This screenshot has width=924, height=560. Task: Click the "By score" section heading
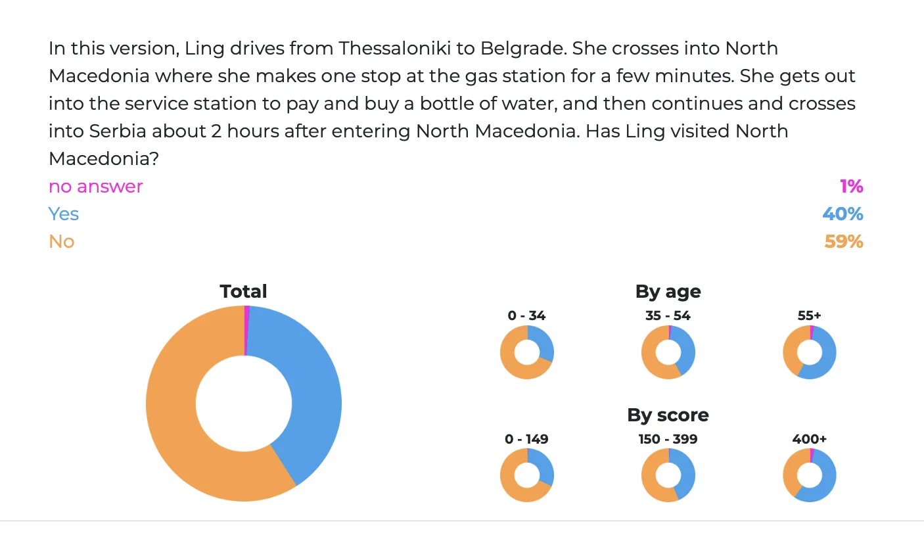[x=668, y=415]
